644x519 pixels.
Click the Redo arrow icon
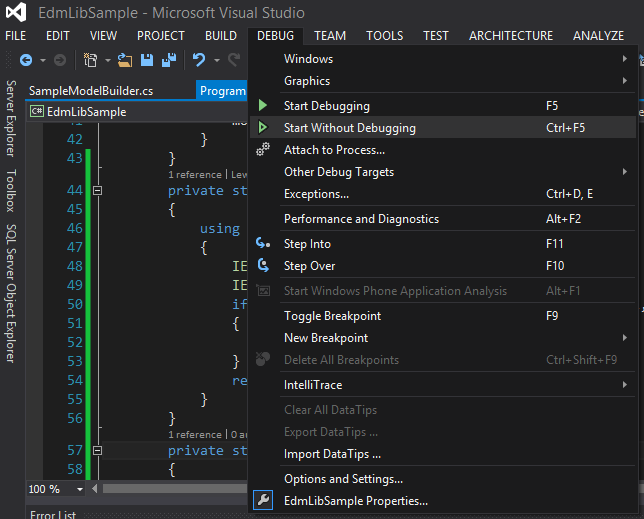point(235,60)
